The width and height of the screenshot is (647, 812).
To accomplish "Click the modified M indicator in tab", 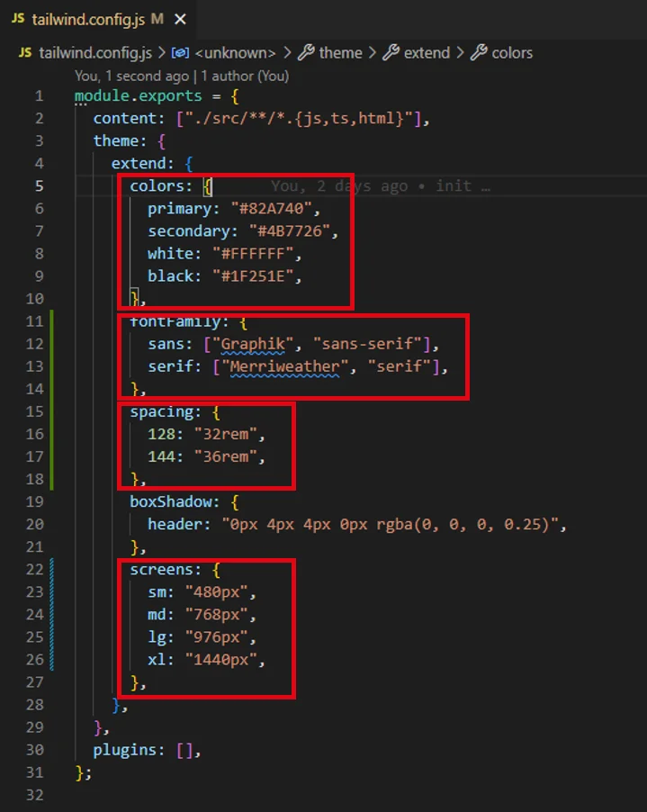I will [x=157, y=19].
